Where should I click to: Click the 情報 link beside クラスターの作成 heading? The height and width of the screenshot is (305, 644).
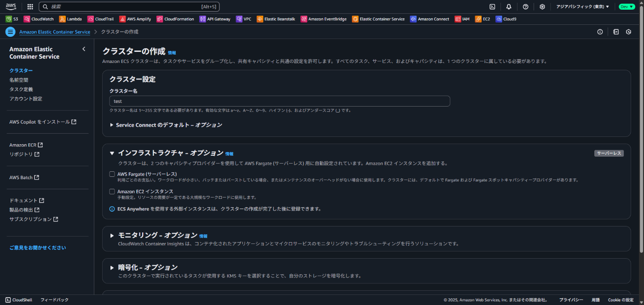pyautogui.click(x=172, y=52)
